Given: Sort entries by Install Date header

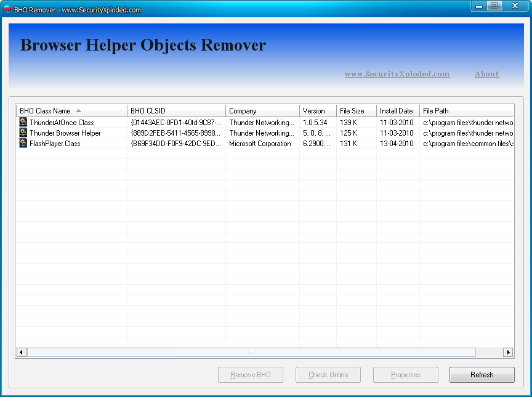Looking at the screenshot, I should click(398, 111).
